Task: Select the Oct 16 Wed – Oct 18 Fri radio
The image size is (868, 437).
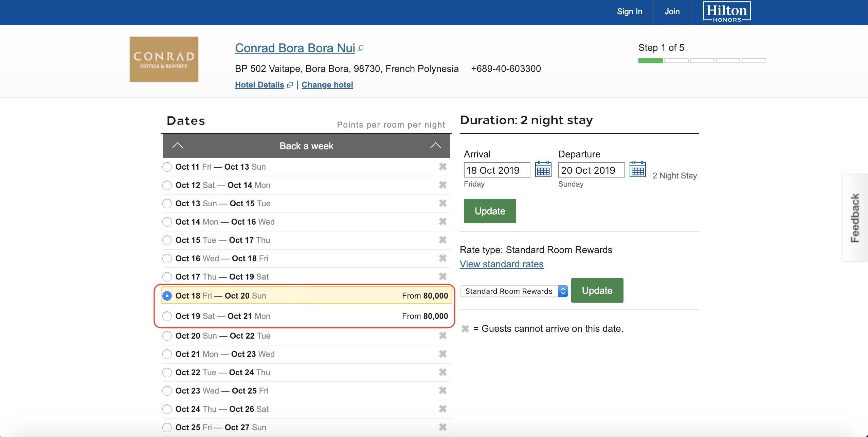Action: pos(167,259)
